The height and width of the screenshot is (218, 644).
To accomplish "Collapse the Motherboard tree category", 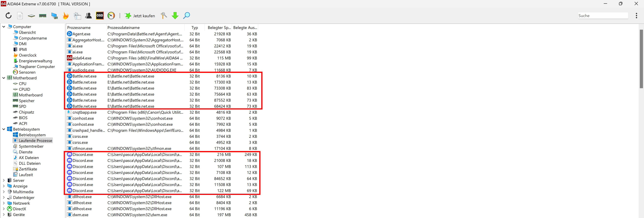I will point(4,78).
